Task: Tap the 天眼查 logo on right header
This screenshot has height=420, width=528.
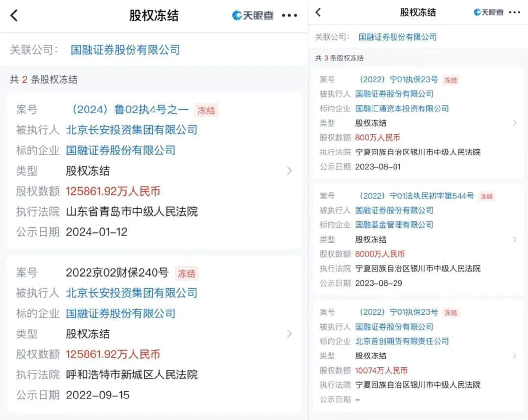Action: point(488,12)
